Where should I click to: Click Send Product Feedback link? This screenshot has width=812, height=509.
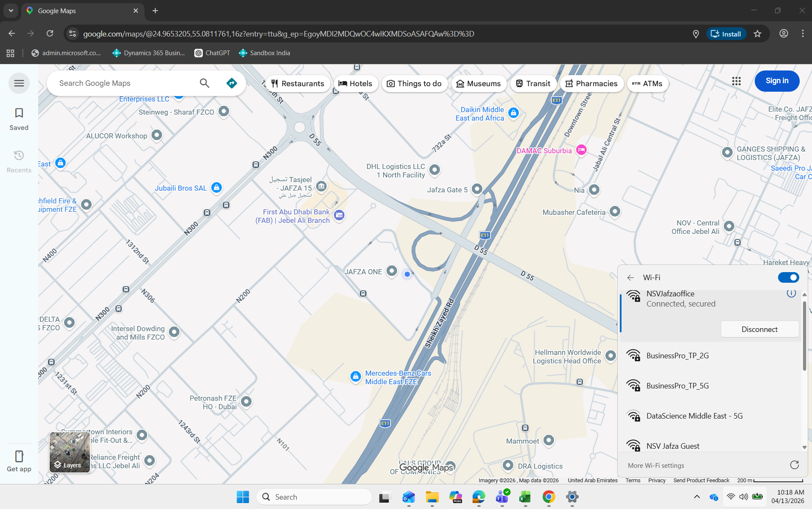point(701,480)
